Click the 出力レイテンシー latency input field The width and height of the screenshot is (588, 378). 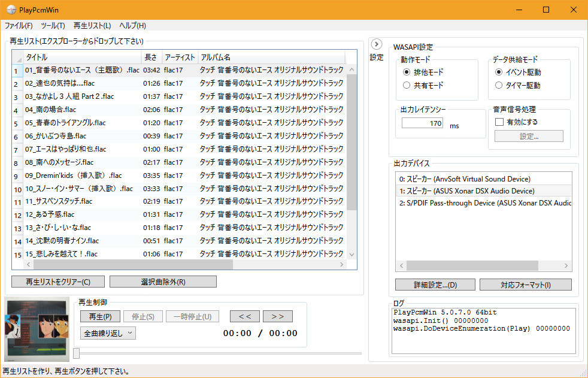[423, 123]
